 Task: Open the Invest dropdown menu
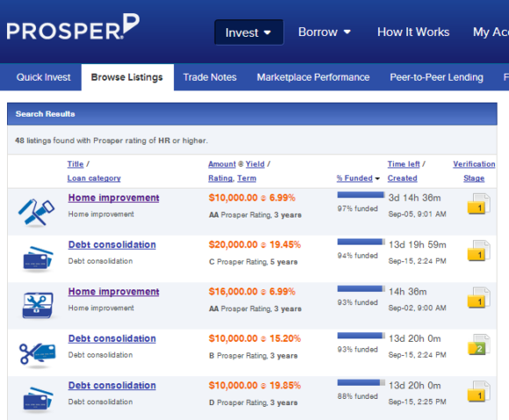(x=248, y=32)
